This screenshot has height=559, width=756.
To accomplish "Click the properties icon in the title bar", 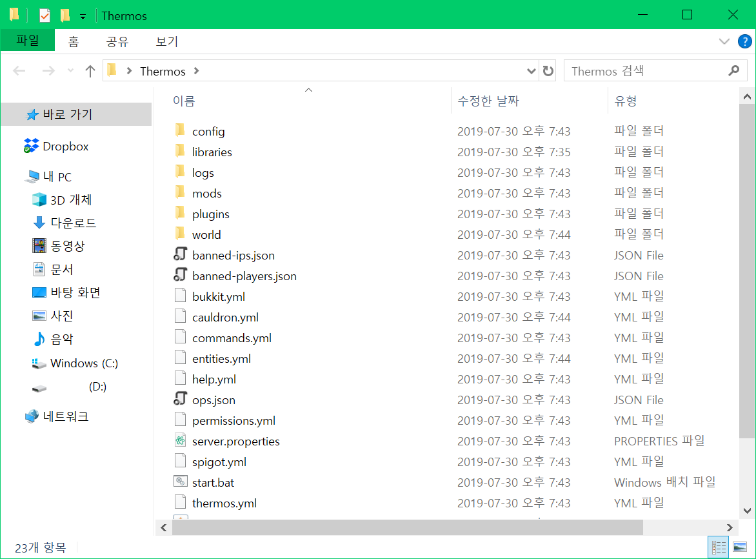I will pyautogui.click(x=45, y=15).
